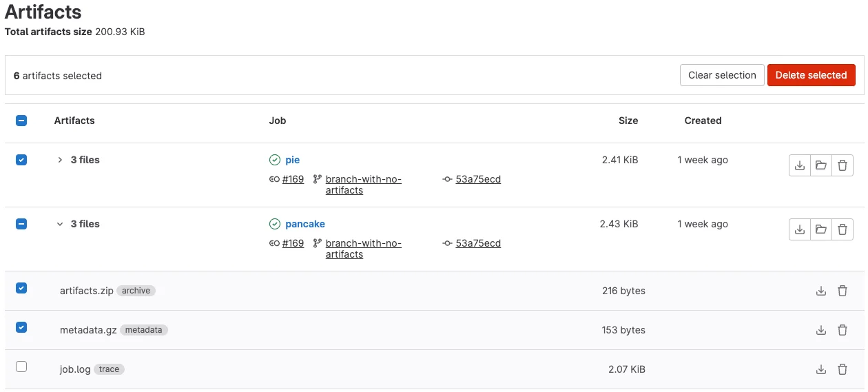
Task: Delete artifacts of the pie job
Action: 843,165
